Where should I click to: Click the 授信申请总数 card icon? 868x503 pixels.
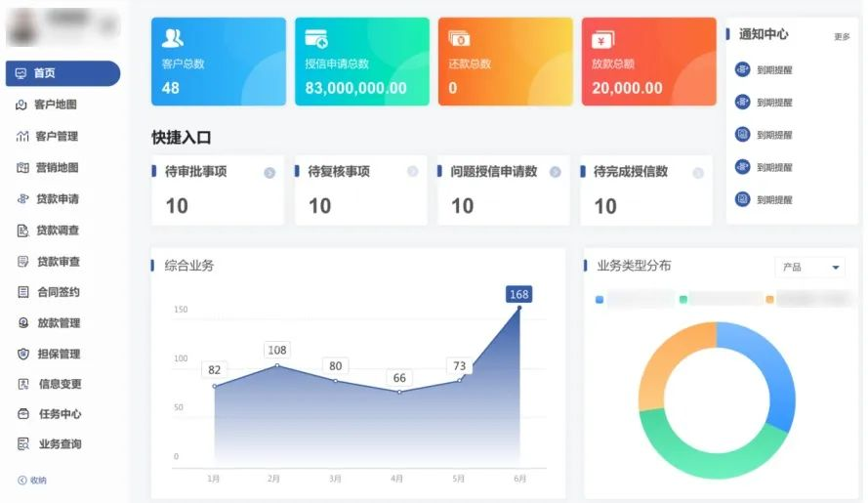[x=315, y=39]
